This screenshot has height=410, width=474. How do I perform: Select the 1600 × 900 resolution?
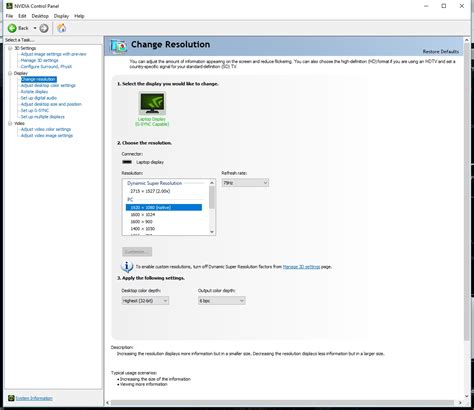pos(142,222)
